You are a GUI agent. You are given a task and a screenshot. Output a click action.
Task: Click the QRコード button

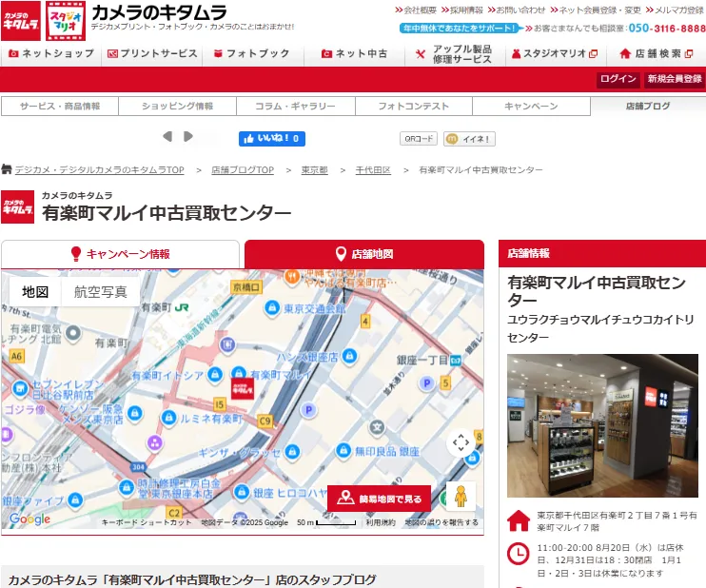(x=419, y=139)
